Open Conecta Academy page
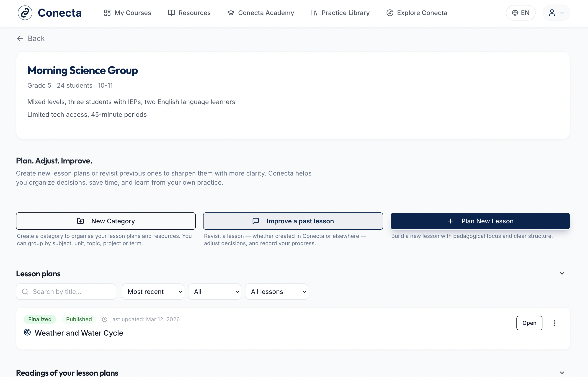The image size is (588, 377). tap(261, 13)
